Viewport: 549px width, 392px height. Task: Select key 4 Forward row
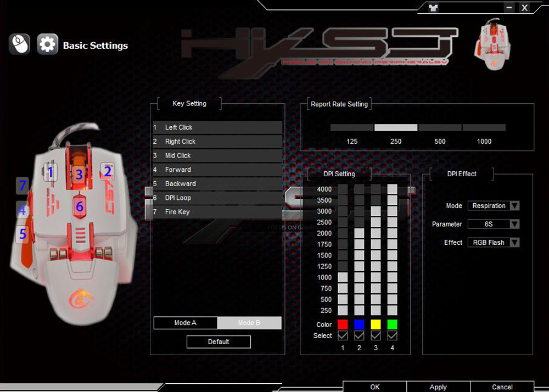(x=217, y=170)
